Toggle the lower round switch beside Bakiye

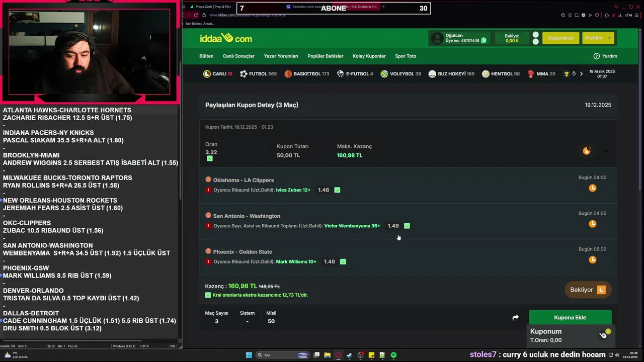coord(536,42)
